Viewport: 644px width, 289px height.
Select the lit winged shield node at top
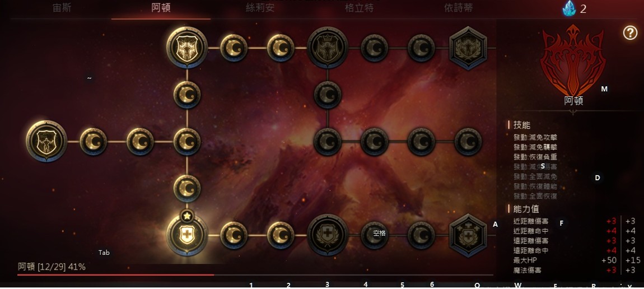187,47
